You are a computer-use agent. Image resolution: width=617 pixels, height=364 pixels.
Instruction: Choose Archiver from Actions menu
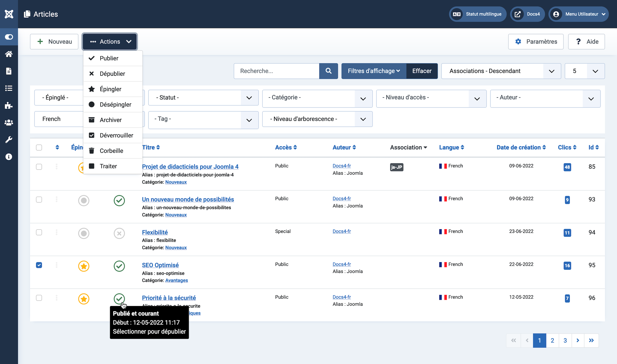(113, 120)
